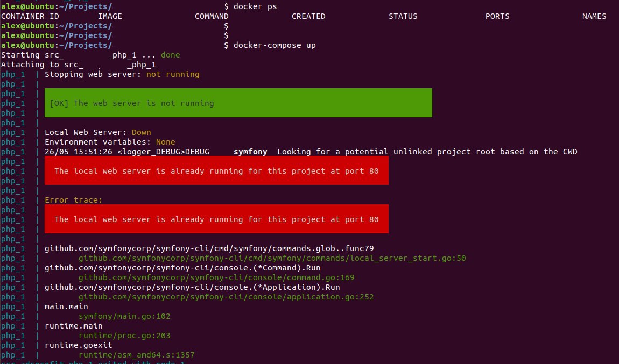619x364 pixels.
Task: Click the 'Error trace:' label
Action: [x=73, y=200]
